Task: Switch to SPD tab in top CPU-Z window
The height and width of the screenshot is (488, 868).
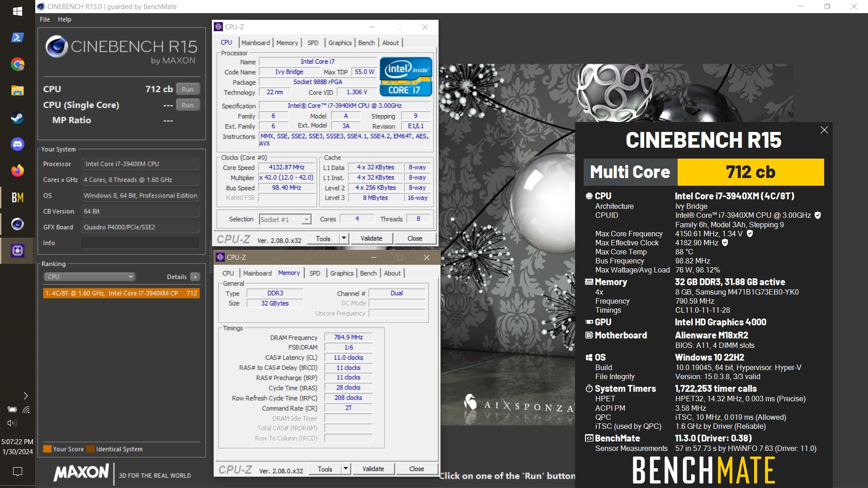Action: click(313, 42)
